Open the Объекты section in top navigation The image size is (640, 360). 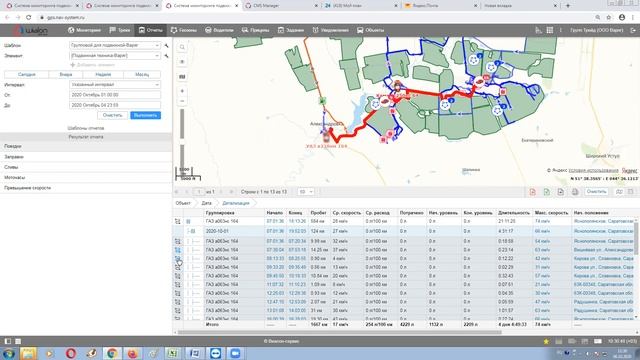tap(371, 30)
